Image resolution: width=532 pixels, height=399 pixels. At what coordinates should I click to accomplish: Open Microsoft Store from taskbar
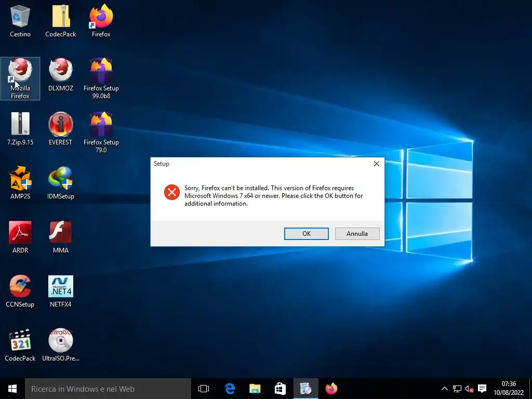(280, 389)
